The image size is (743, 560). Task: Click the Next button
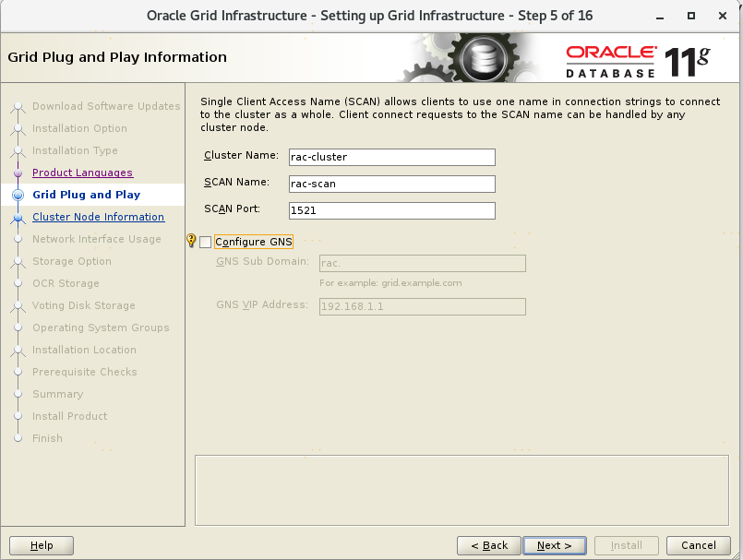pyautogui.click(x=554, y=545)
